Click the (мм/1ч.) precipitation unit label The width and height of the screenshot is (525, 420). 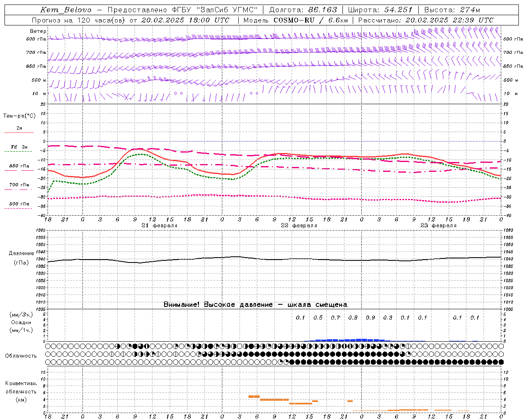click(x=21, y=330)
